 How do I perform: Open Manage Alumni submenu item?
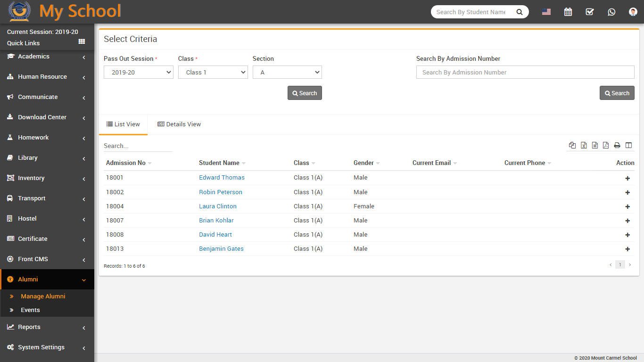pos(43,296)
